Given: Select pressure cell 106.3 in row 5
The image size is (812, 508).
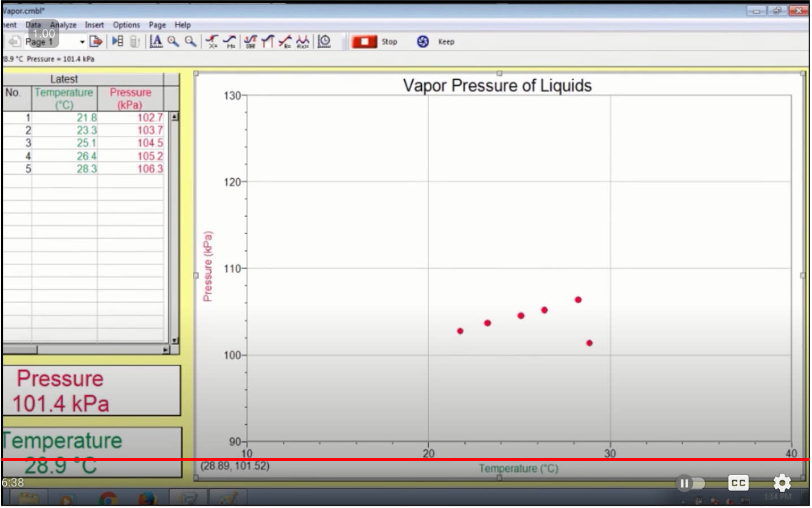Looking at the screenshot, I should point(131,169).
